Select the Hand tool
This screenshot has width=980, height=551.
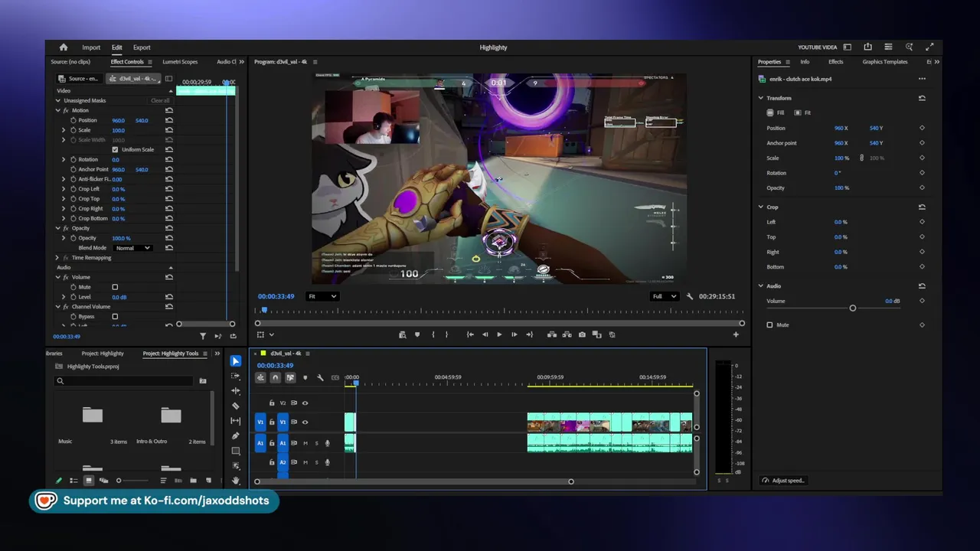tap(236, 481)
